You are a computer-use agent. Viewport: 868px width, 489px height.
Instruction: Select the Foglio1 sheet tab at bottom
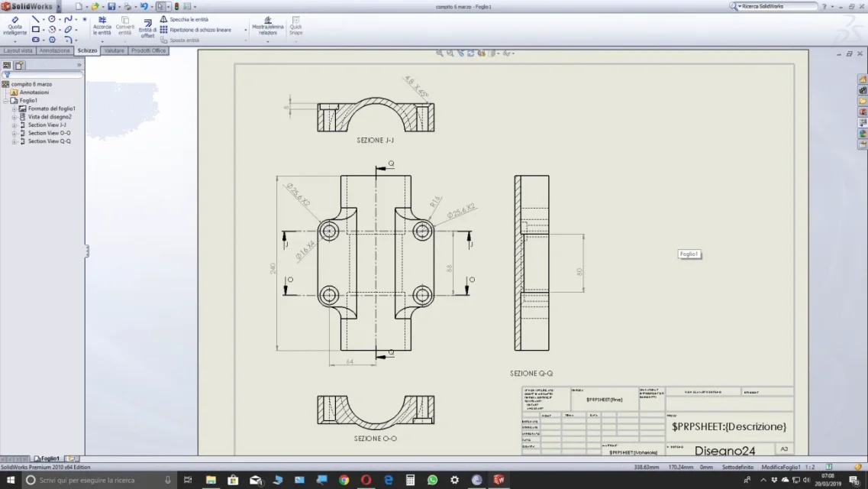(x=47, y=458)
